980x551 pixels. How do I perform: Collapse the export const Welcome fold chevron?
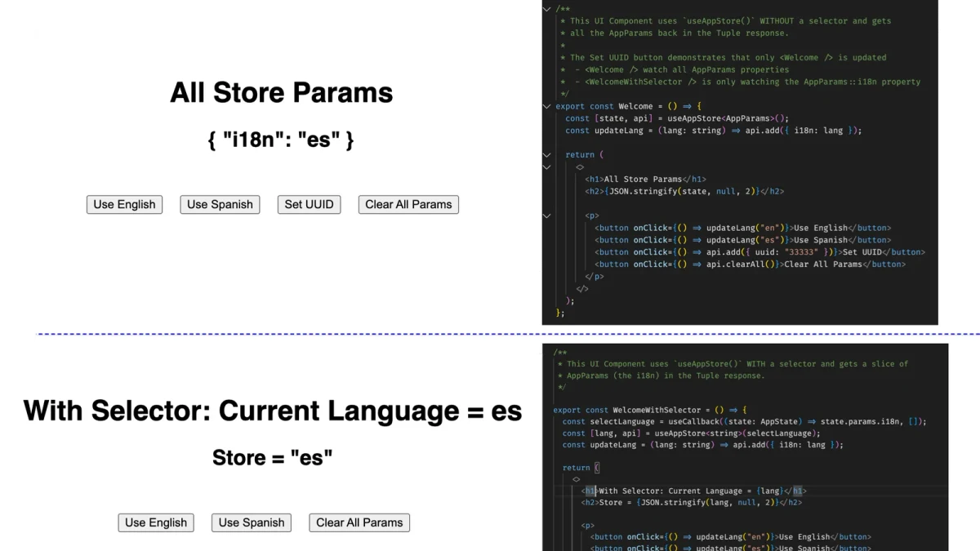(x=547, y=106)
